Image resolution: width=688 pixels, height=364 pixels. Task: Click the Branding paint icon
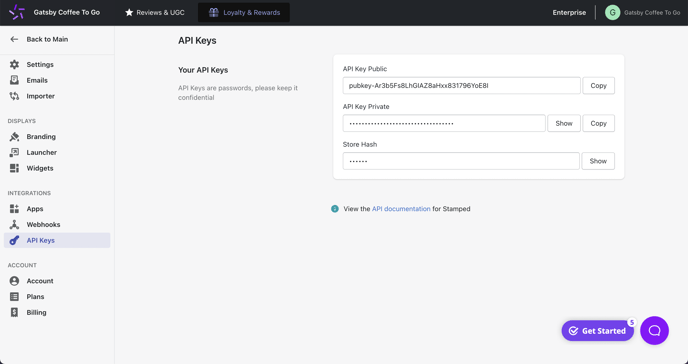(x=14, y=136)
